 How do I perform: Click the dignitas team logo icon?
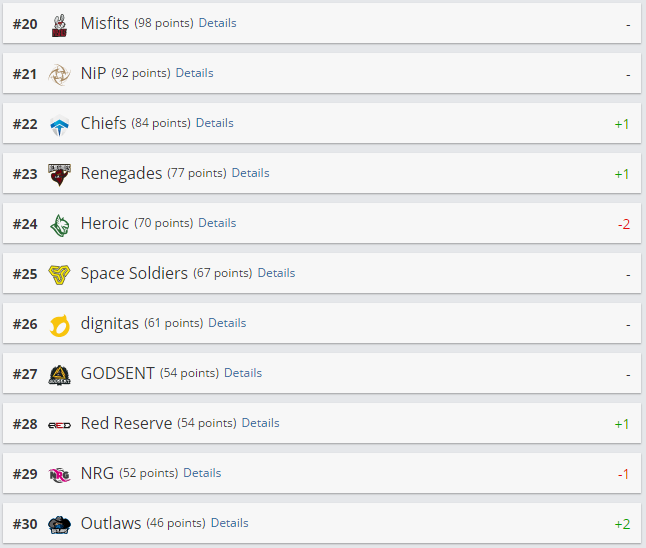click(59, 324)
